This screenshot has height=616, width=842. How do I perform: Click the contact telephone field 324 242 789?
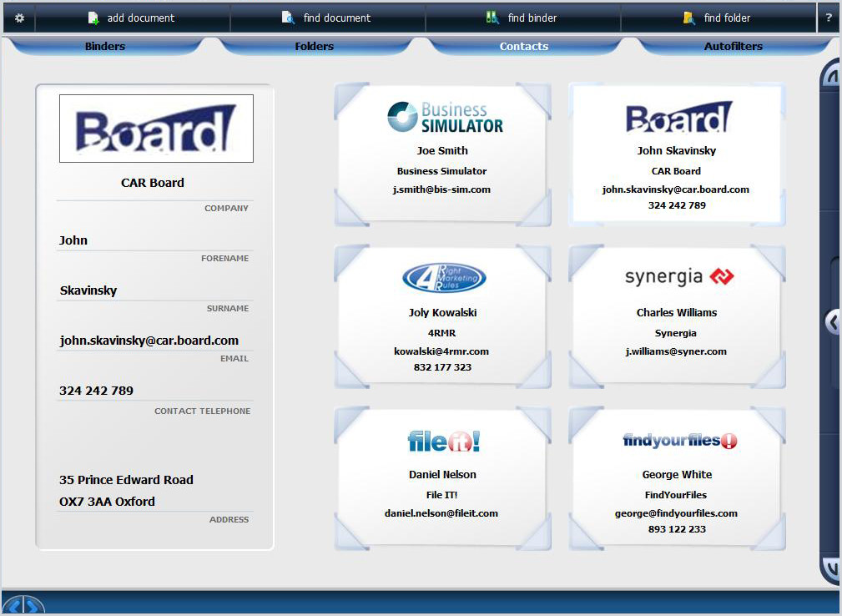tap(155, 391)
